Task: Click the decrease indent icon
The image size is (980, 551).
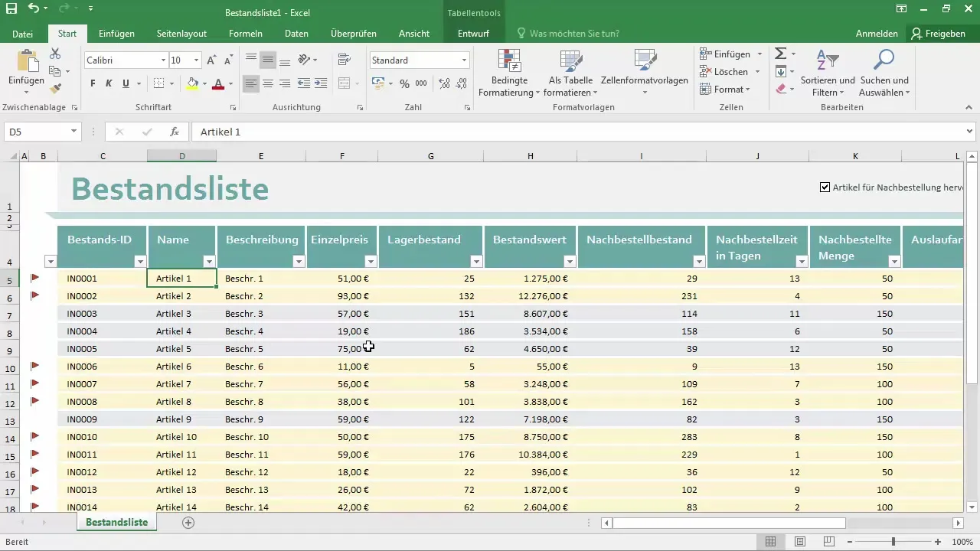Action: coord(304,83)
